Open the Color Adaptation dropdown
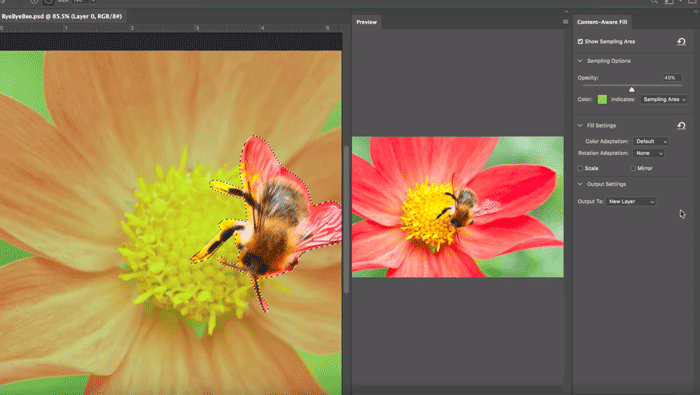The image size is (700, 395). (651, 141)
